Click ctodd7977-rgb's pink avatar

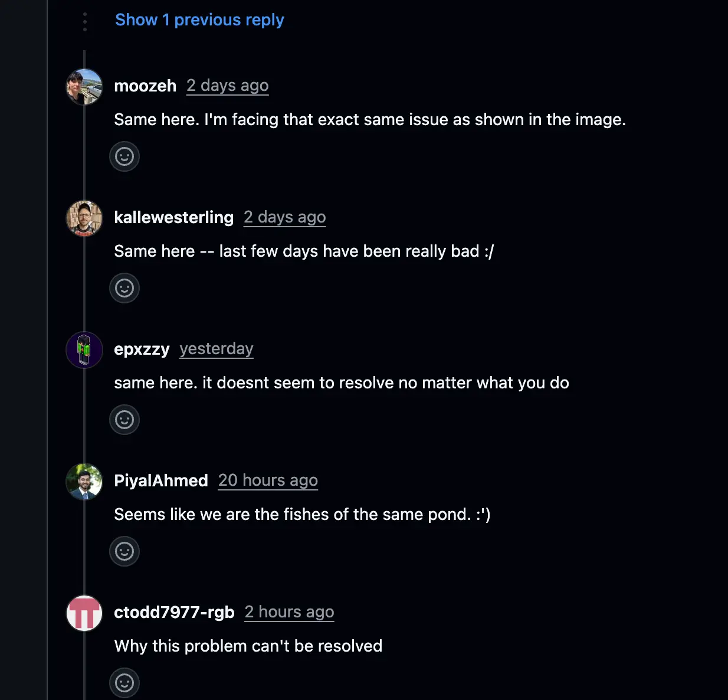[84, 613]
